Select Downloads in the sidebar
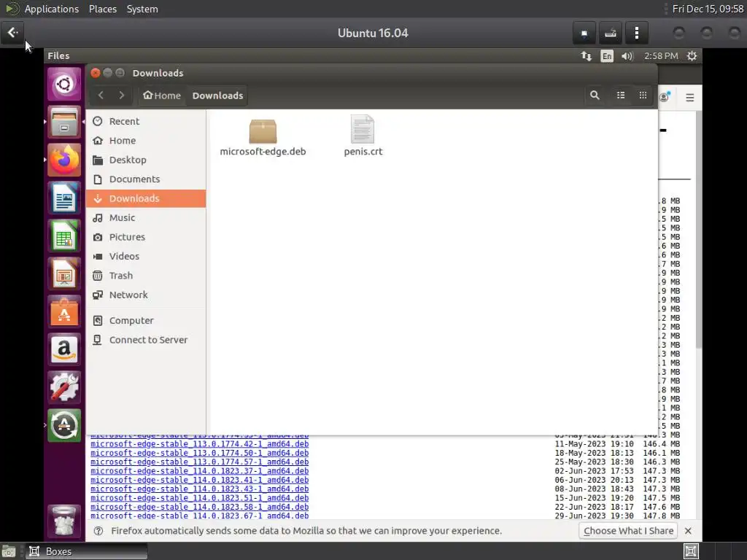This screenshot has height=560, width=747. coord(146,198)
